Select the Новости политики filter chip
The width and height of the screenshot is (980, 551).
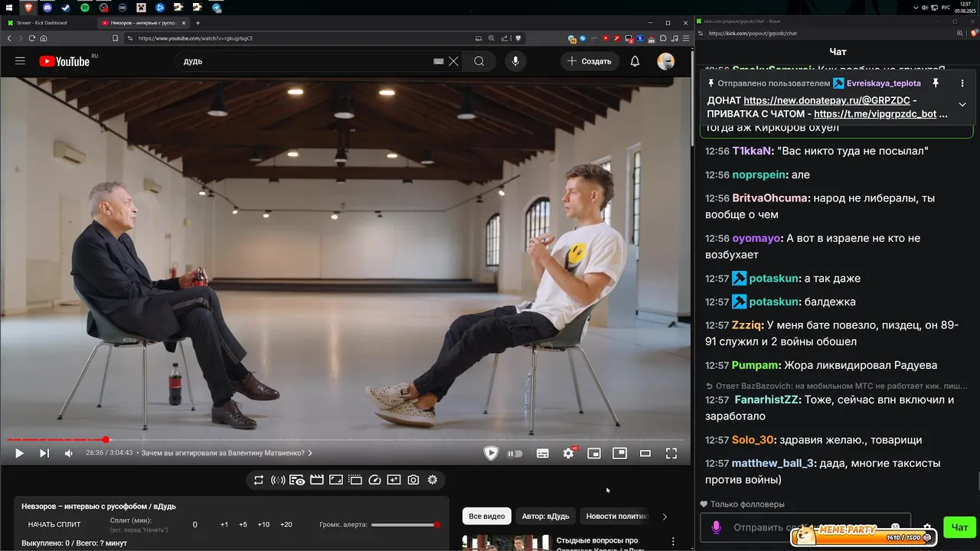pyautogui.click(x=616, y=516)
